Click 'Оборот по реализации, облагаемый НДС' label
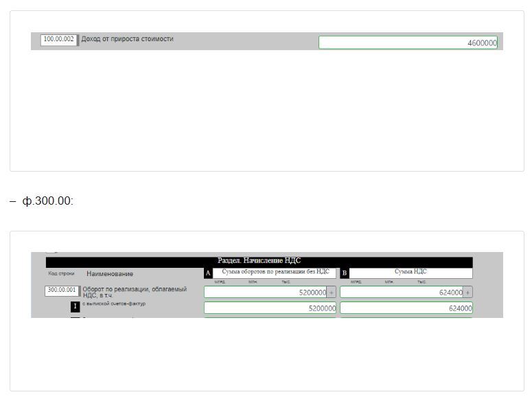This screenshot has height=399, width=532. pos(135,292)
